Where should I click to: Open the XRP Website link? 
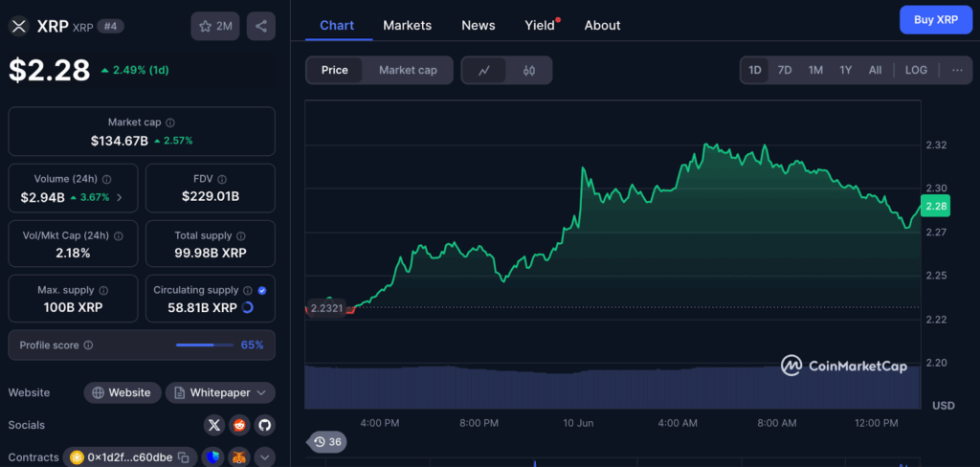[x=121, y=392]
